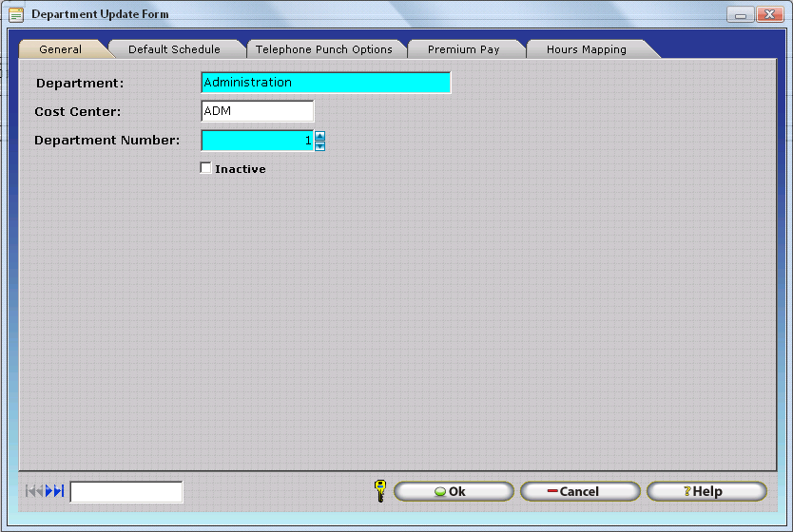
Task: Click the empty search box beside navigation arrows
Action: (x=126, y=492)
